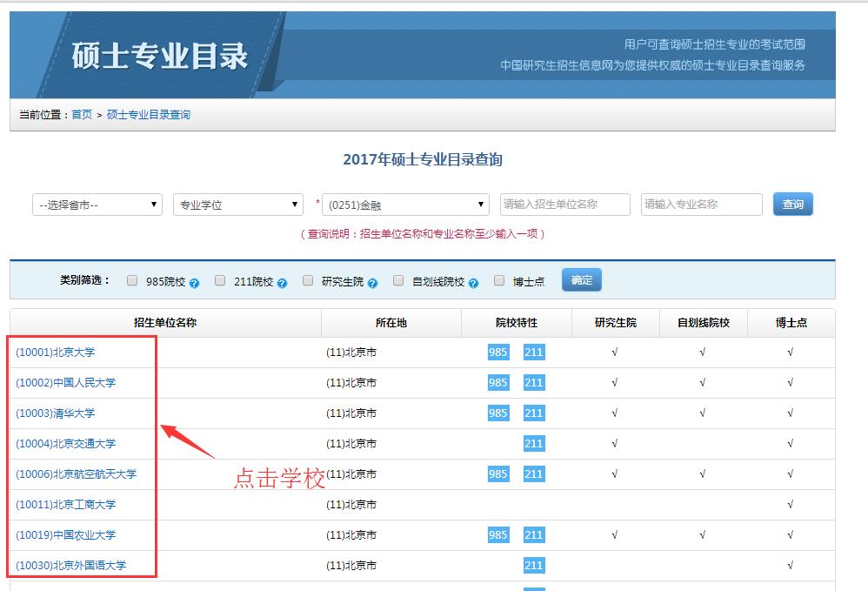
Task: Click the 请输入专业名称 input field
Action: coord(702,205)
